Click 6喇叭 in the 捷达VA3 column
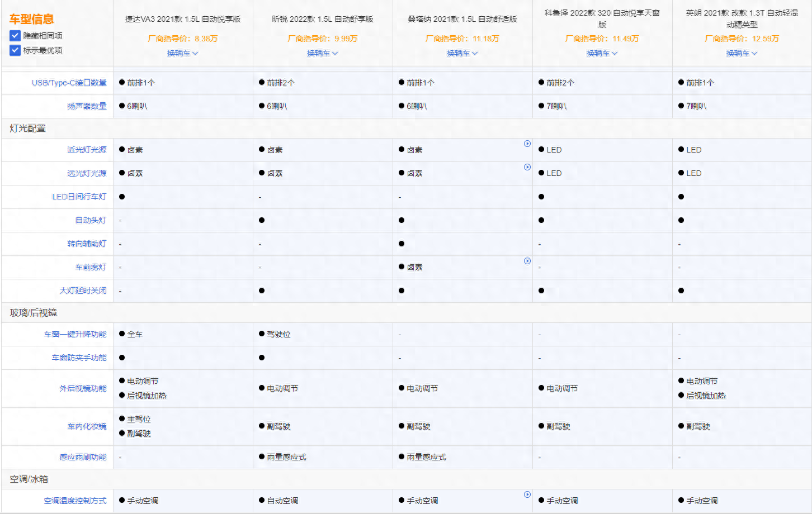The height and width of the screenshot is (514, 812). pos(137,106)
